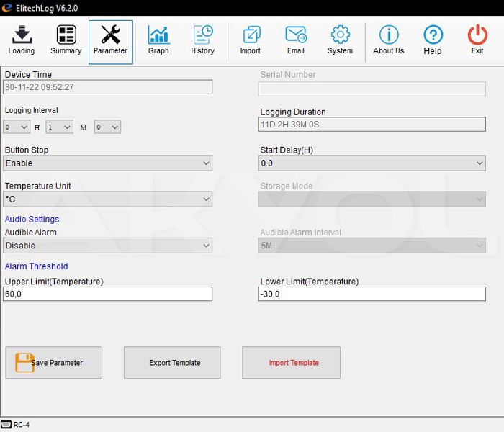The width and height of the screenshot is (504, 432).
Task: Click the Export Template button
Action: pos(172,363)
